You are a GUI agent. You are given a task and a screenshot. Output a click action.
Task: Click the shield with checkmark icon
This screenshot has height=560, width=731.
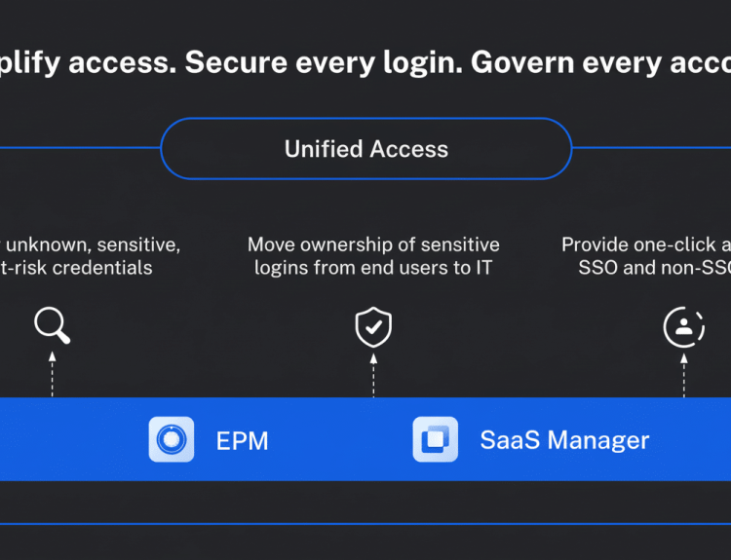[373, 327]
